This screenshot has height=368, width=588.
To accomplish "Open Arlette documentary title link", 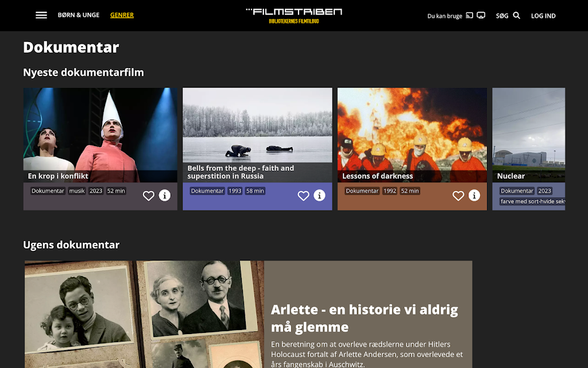I will pyautogui.click(x=364, y=319).
